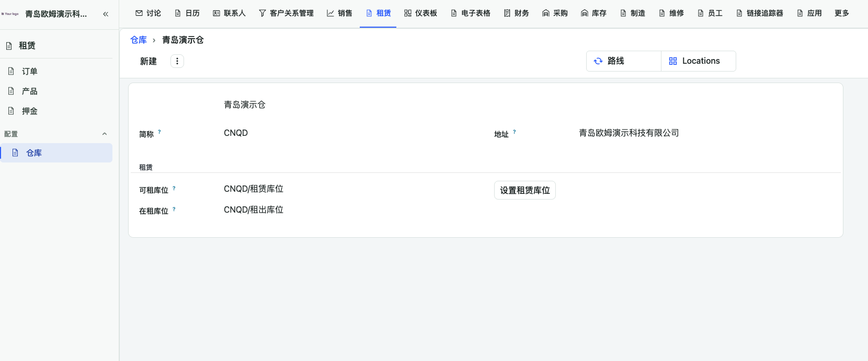Click the 青岛演示仓 breadcrumb title
Screen dimensions: 868x361
tap(183, 40)
